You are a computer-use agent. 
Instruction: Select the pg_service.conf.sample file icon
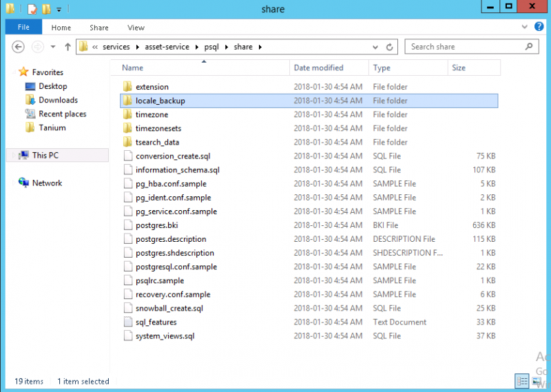coord(128,212)
